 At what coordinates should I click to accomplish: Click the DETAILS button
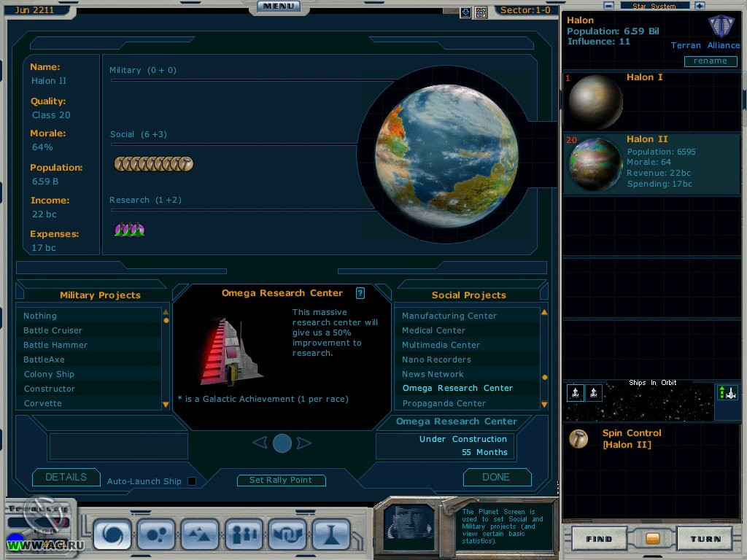coord(66,477)
